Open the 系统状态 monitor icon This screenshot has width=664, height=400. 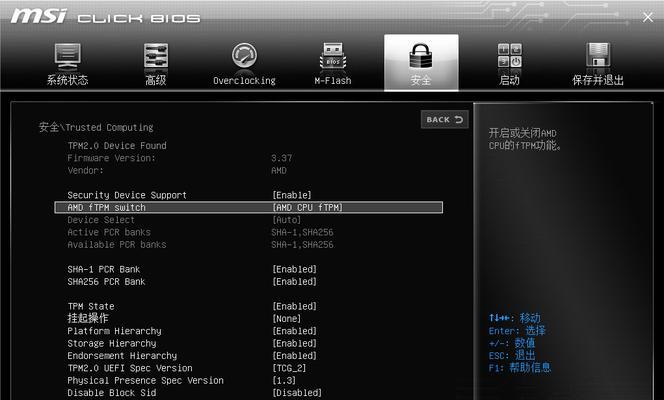click(67, 55)
